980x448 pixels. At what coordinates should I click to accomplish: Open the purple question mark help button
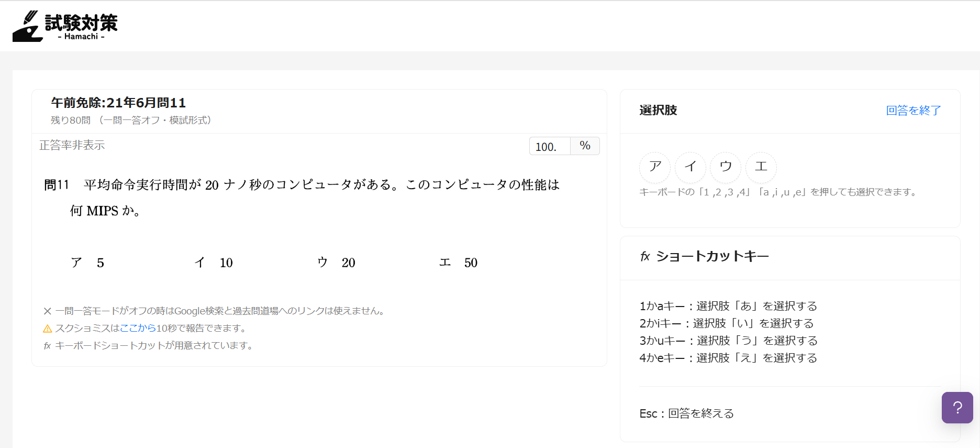(x=957, y=407)
